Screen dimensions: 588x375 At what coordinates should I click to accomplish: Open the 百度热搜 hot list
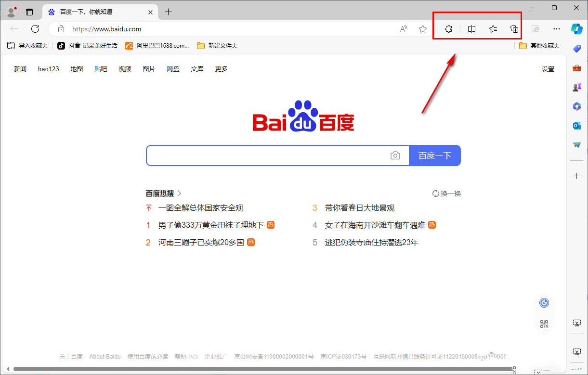pos(164,194)
